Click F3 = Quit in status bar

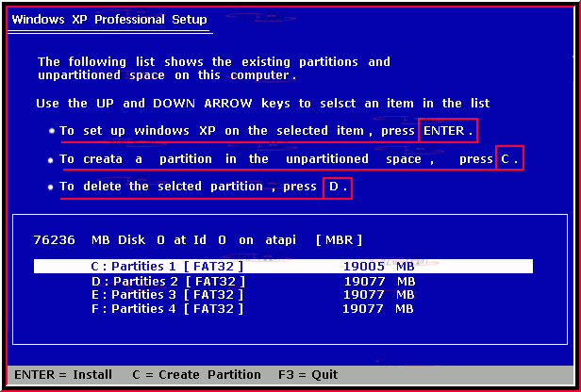[307, 375]
